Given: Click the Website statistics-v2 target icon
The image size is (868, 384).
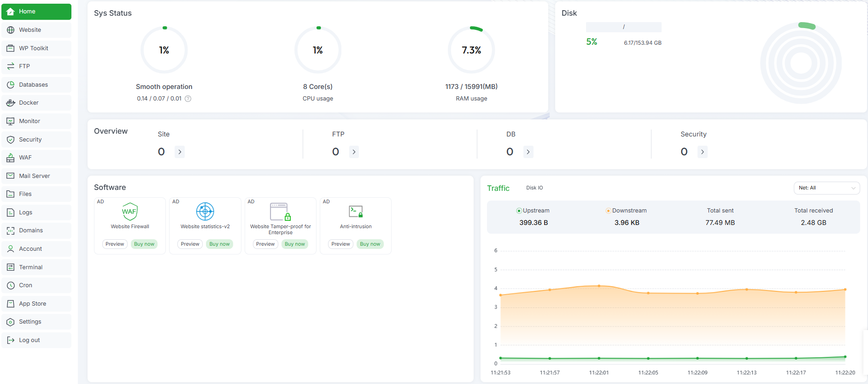Looking at the screenshot, I should coord(205,212).
